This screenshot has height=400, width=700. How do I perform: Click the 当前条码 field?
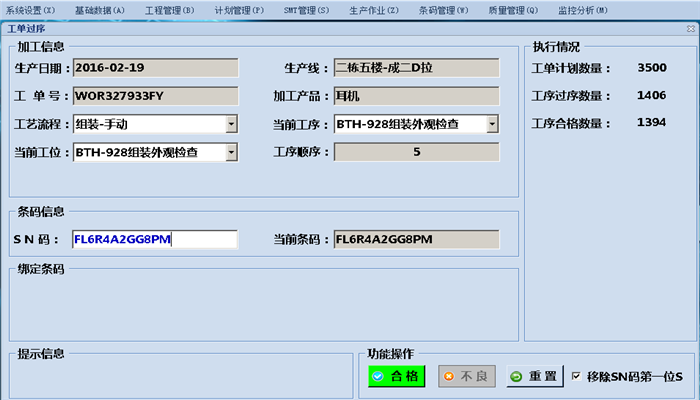[x=417, y=239]
